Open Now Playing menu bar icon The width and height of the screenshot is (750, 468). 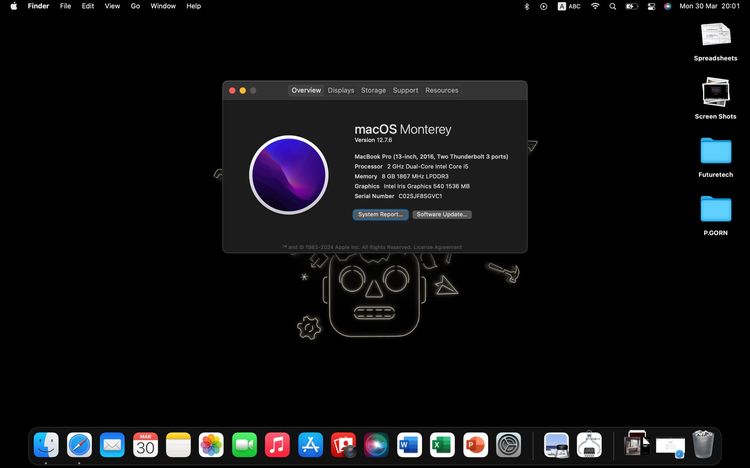click(x=543, y=6)
